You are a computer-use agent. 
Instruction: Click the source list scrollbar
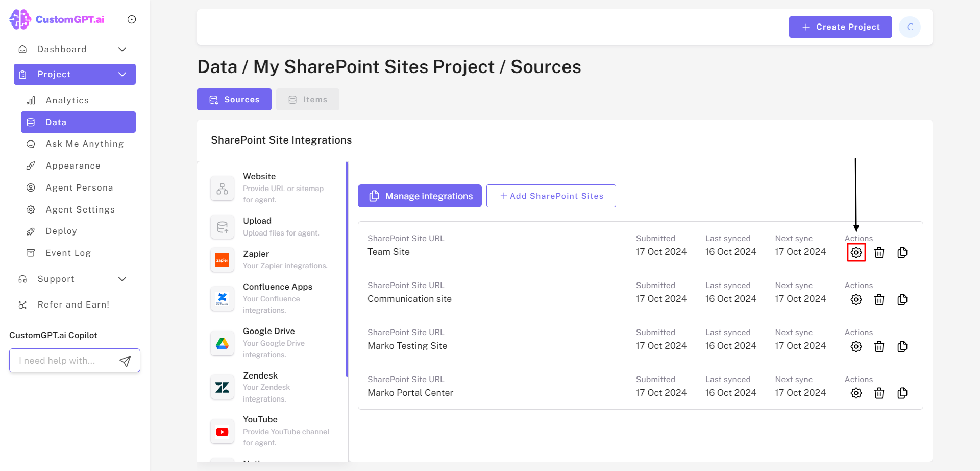347,269
